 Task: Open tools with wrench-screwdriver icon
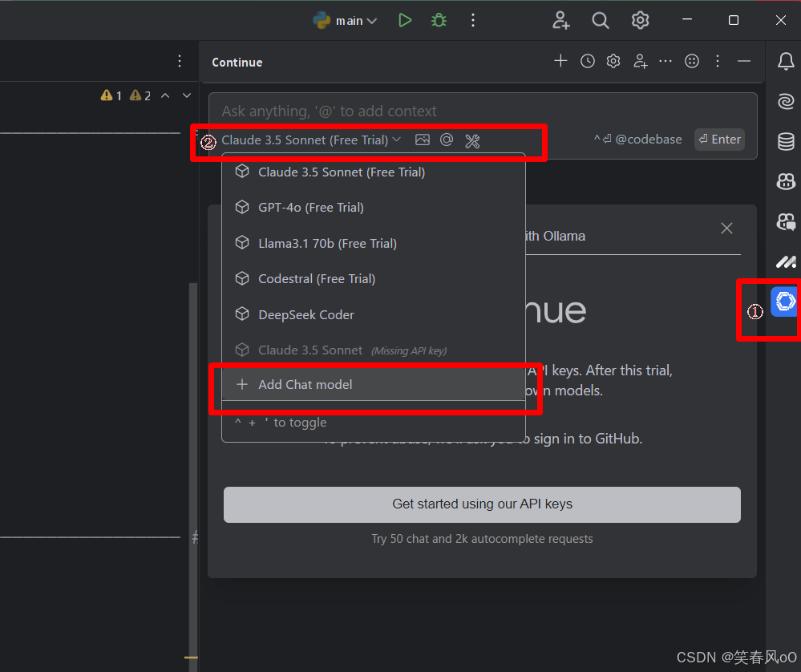472,140
